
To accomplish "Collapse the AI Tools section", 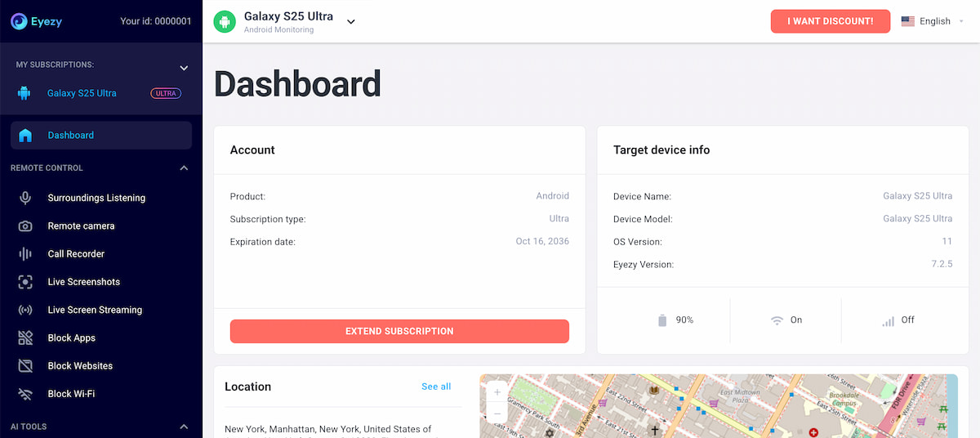I will pos(184,427).
